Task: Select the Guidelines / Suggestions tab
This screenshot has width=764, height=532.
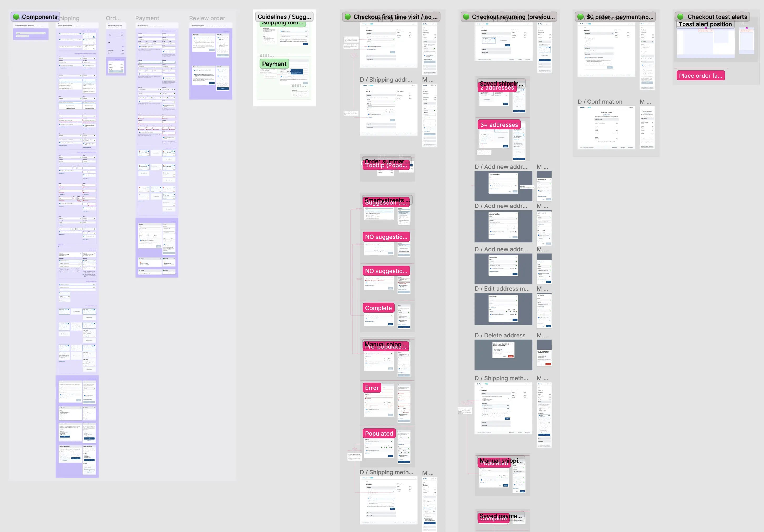Action: [x=284, y=16]
